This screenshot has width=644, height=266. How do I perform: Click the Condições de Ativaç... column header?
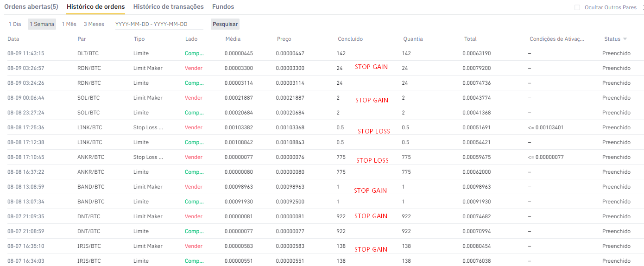point(557,39)
